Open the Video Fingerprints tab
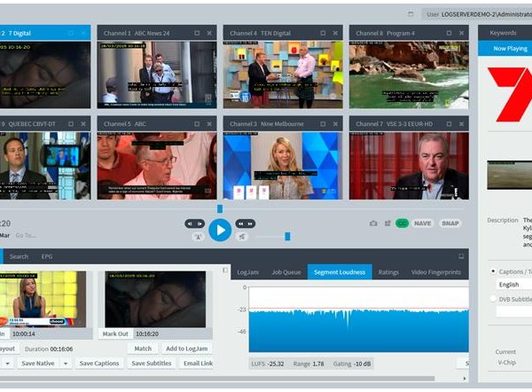 click(436, 272)
